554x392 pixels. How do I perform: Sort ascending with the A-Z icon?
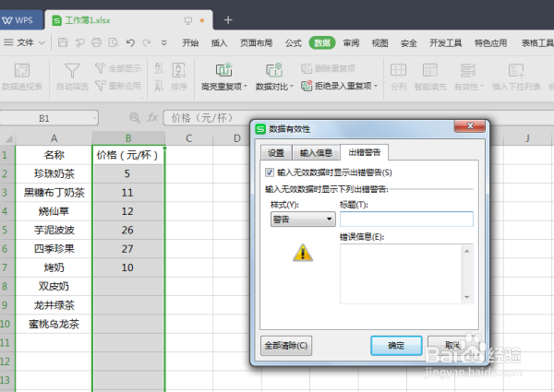(x=159, y=68)
